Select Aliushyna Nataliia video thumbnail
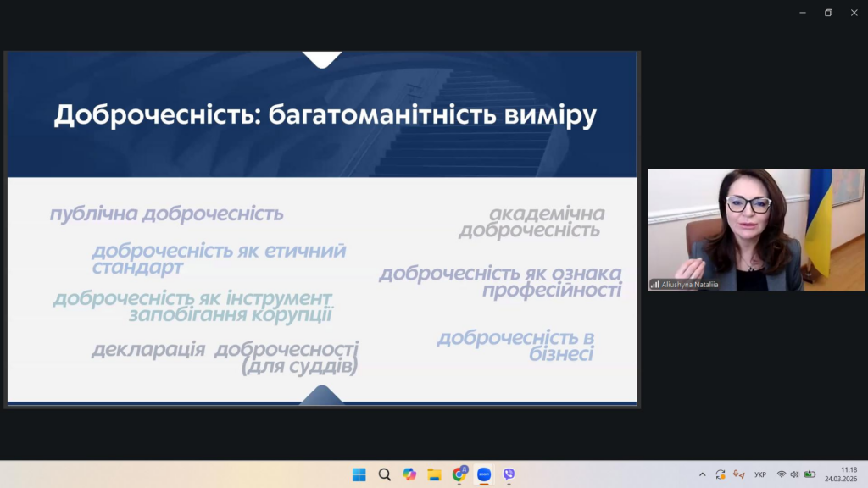Image resolution: width=868 pixels, height=488 pixels. click(755, 230)
